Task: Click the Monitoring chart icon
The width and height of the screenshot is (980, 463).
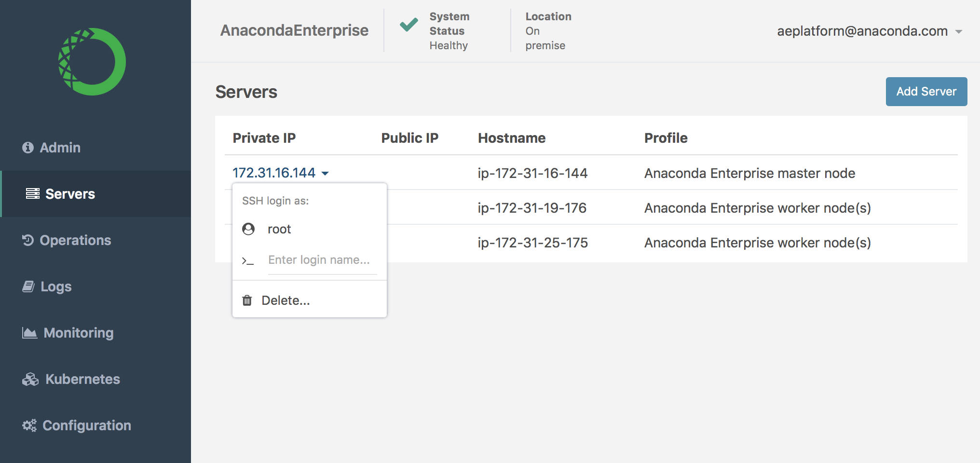Action: 29,333
